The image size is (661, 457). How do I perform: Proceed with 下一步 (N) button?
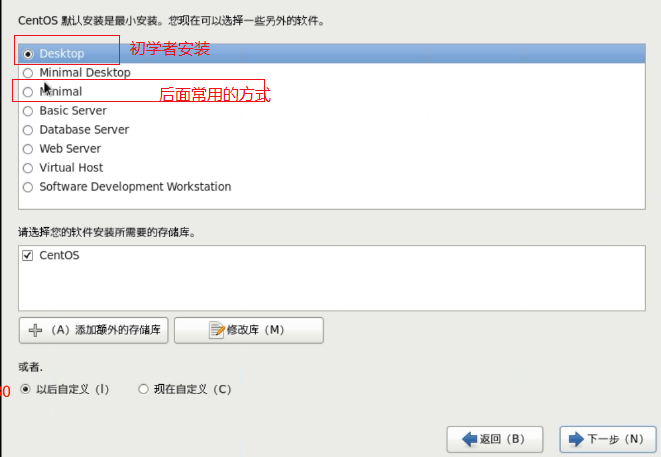click(x=608, y=439)
